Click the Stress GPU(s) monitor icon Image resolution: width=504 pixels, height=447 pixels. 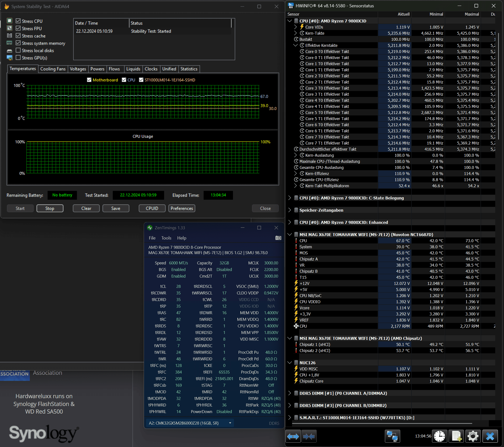point(9,58)
